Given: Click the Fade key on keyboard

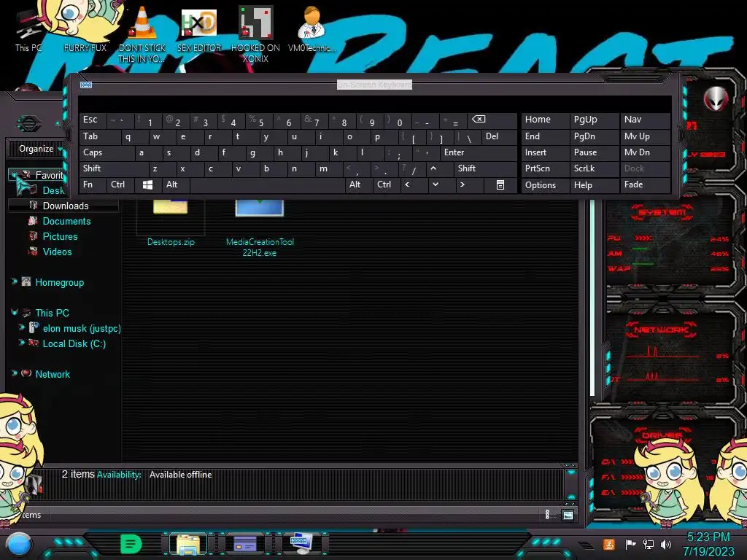Looking at the screenshot, I should [644, 184].
